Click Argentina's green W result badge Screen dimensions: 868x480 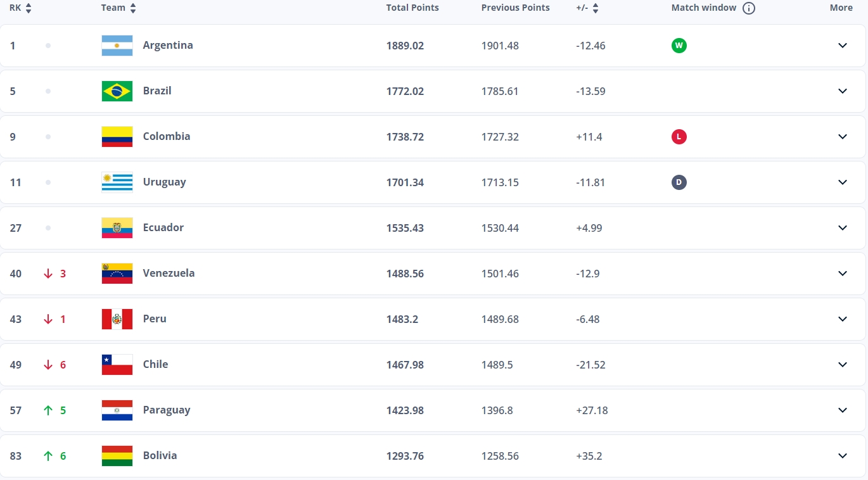(679, 46)
